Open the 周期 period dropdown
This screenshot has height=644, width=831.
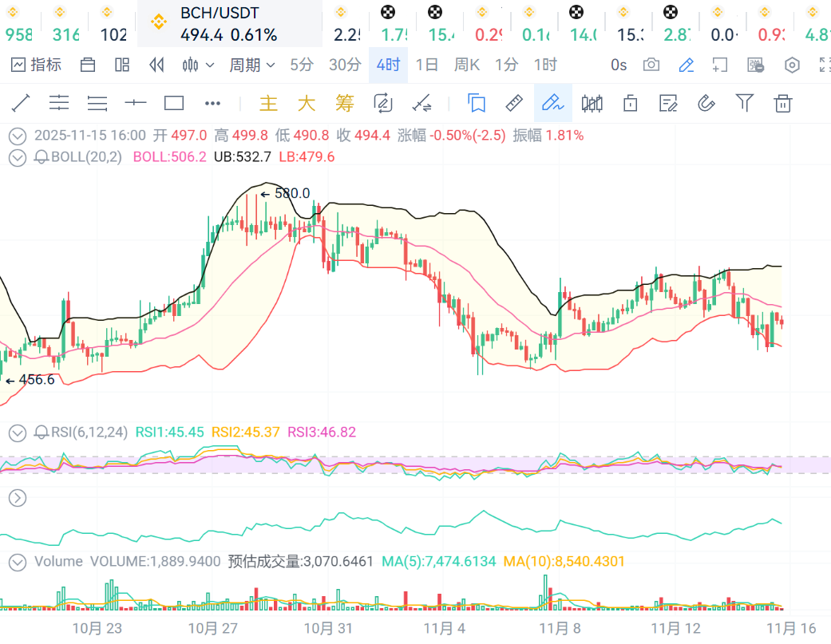coord(251,65)
